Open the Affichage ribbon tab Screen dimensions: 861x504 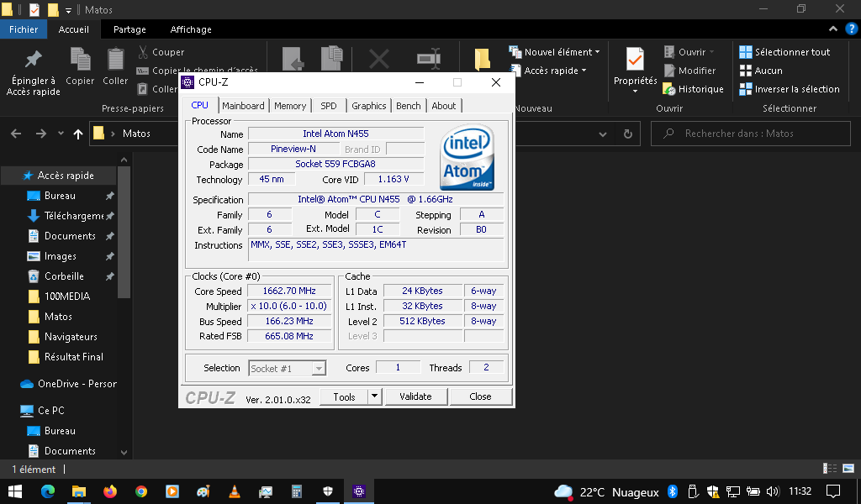[x=191, y=29]
